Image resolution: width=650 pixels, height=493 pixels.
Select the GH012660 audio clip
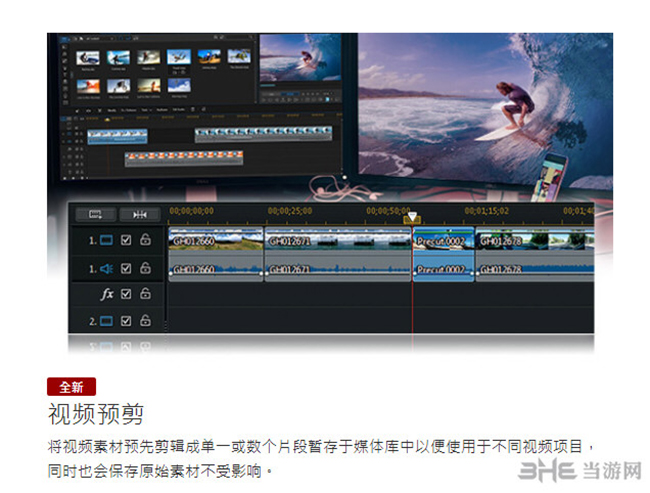pyautogui.click(x=216, y=270)
